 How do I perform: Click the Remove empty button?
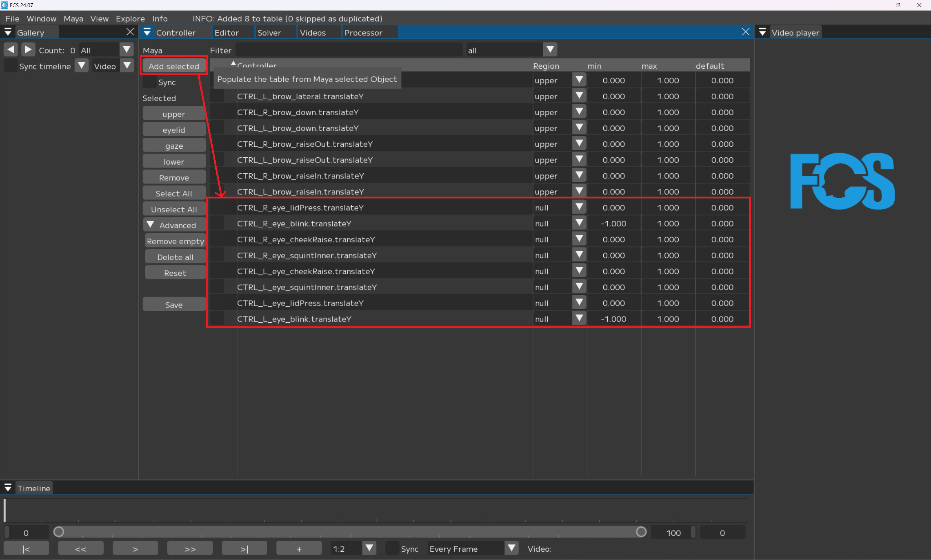175,241
